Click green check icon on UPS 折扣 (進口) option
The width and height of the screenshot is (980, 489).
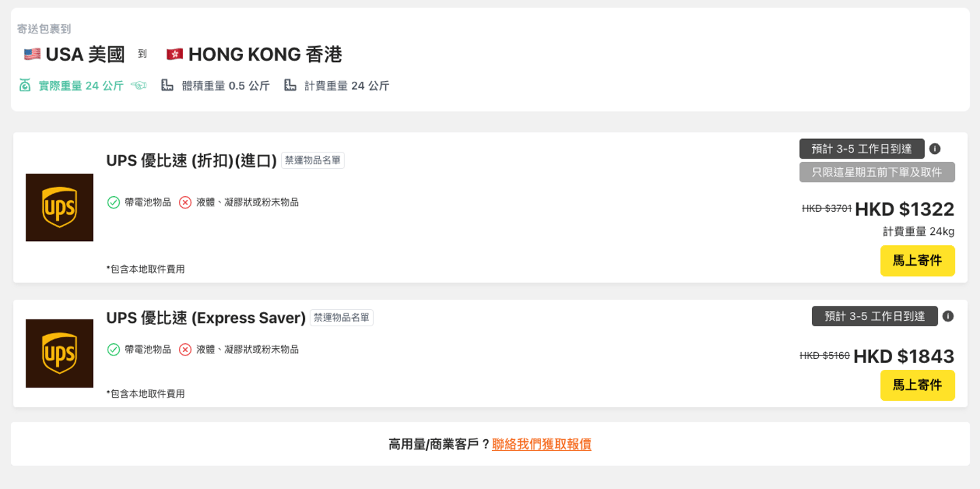114,202
